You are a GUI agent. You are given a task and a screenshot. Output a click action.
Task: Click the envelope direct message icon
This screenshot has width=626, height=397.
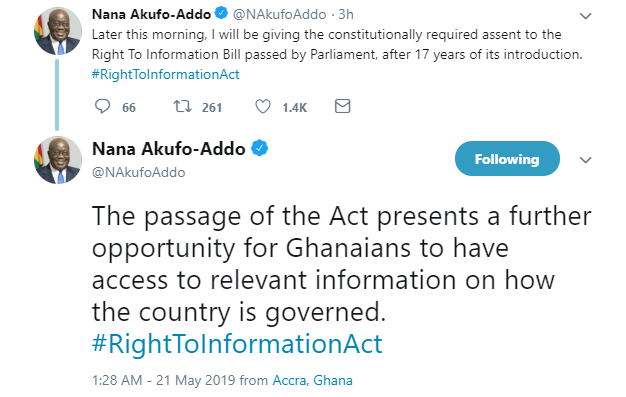[x=343, y=106]
